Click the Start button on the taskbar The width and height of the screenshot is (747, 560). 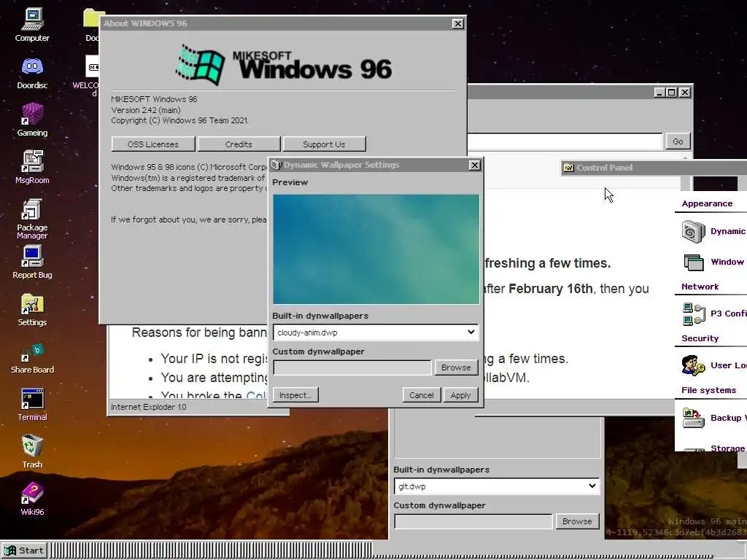click(24, 551)
